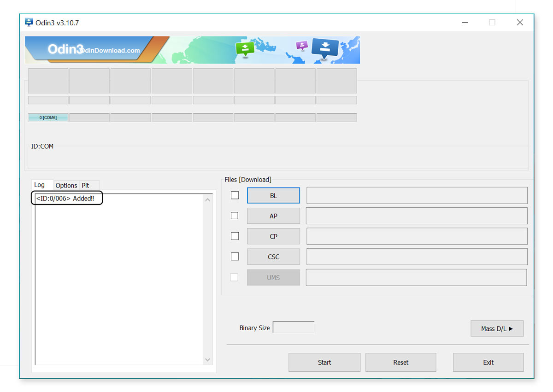Reset Odin settings
The width and height of the screenshot is (553, 392).
[401, 362]
